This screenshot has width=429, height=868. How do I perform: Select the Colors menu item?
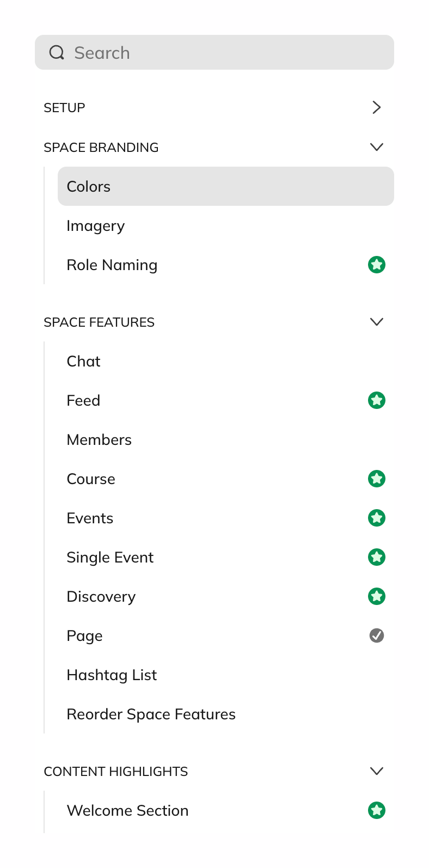coord(88,186)
